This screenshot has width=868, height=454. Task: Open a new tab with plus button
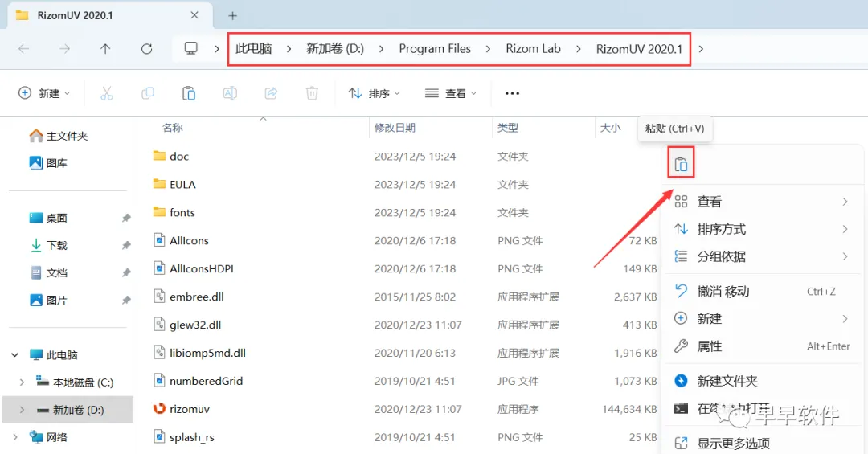point(232,15)
